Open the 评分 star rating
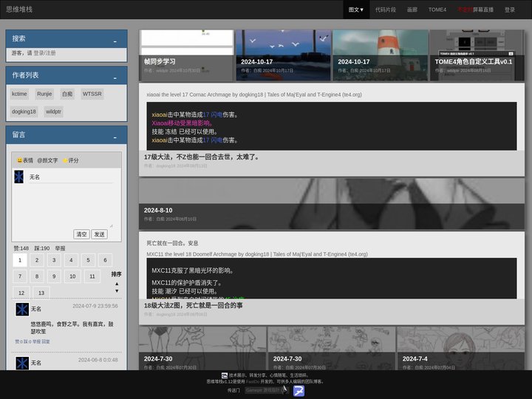532x399 pixels. (x=71, y=160)
